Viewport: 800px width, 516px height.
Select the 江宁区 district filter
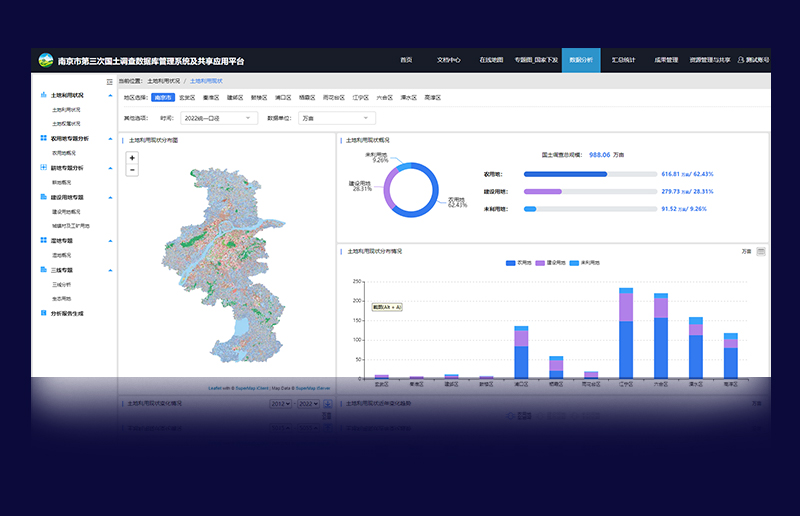360,98
